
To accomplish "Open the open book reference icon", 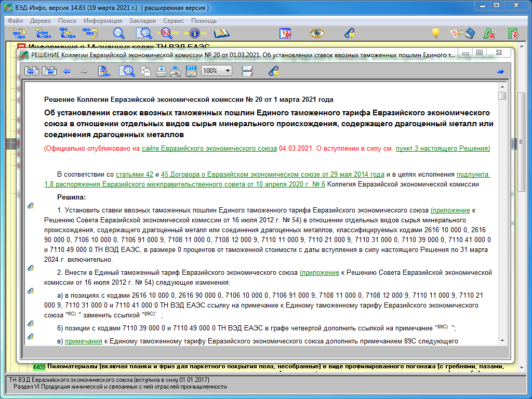I will coord(222,33).
